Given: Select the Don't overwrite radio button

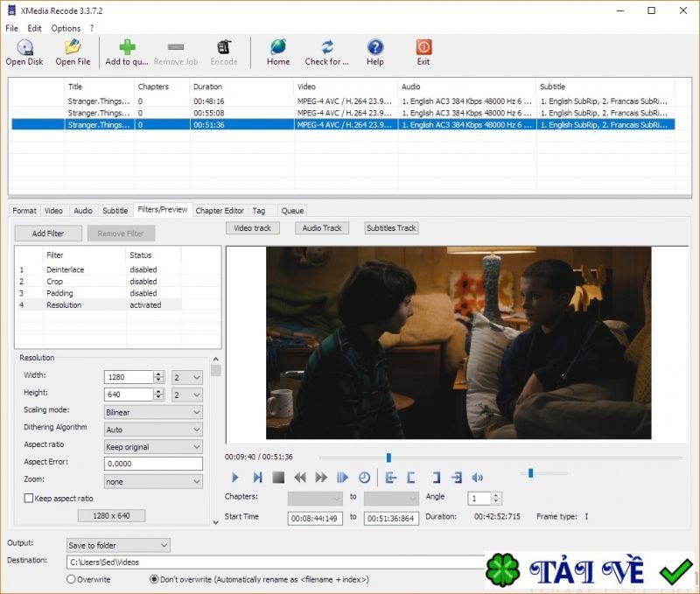Looking at the screenshot, I should (x=152, y=578).
